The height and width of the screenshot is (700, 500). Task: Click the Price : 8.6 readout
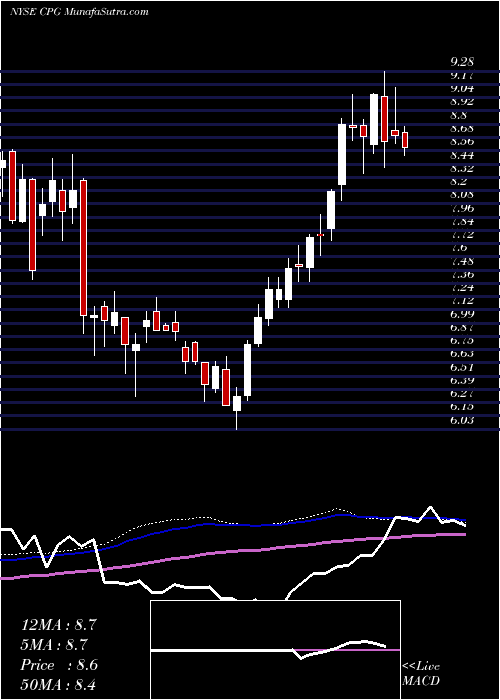coord(59,665)
